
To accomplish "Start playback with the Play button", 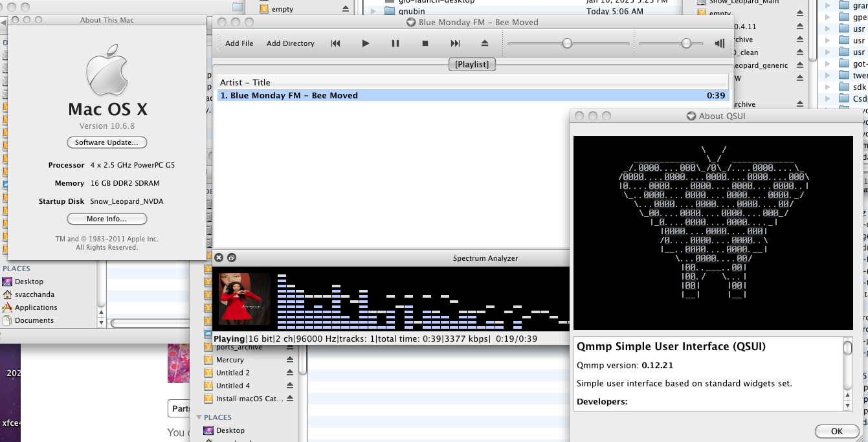I will 366,43.
